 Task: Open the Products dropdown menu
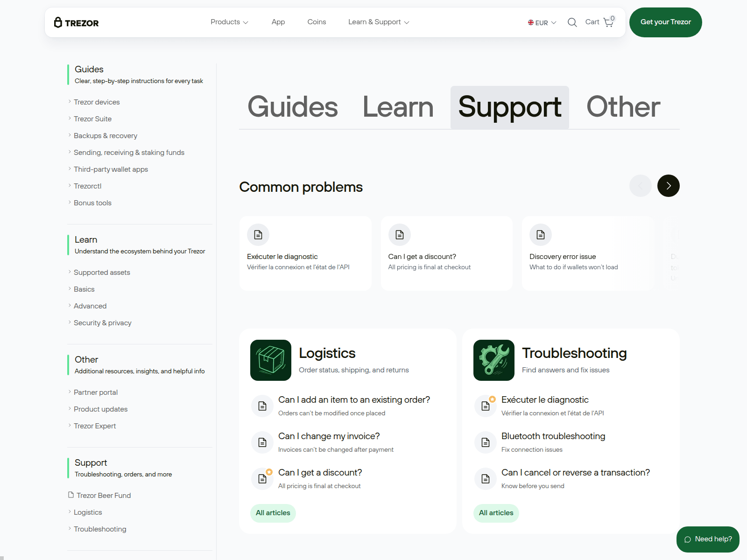point(229,22)
